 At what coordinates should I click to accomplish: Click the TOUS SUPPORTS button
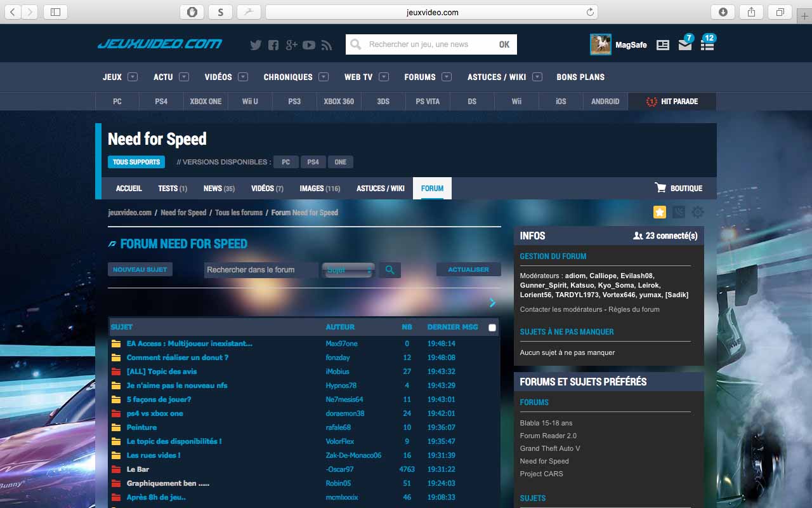(x=136, y=162)
